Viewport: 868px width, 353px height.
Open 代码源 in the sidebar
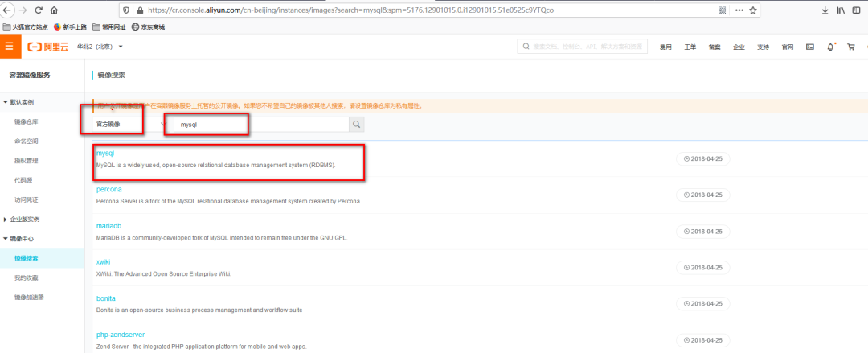point(24,181)
